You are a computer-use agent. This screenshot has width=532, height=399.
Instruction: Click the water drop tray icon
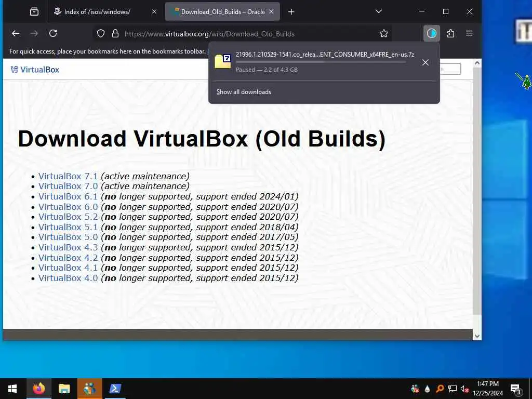tap(427, 389)
